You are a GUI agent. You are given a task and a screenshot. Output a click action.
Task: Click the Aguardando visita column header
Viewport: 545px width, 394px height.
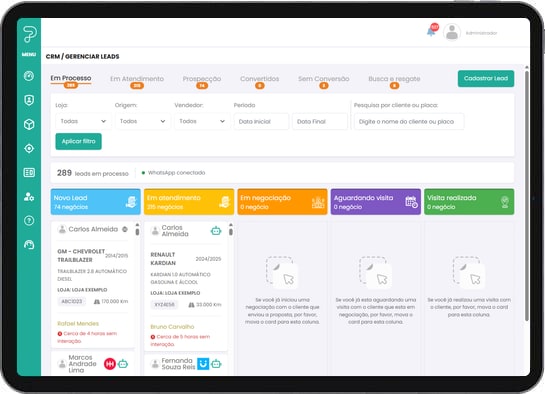pyautogui.click(x=376, y=202)
